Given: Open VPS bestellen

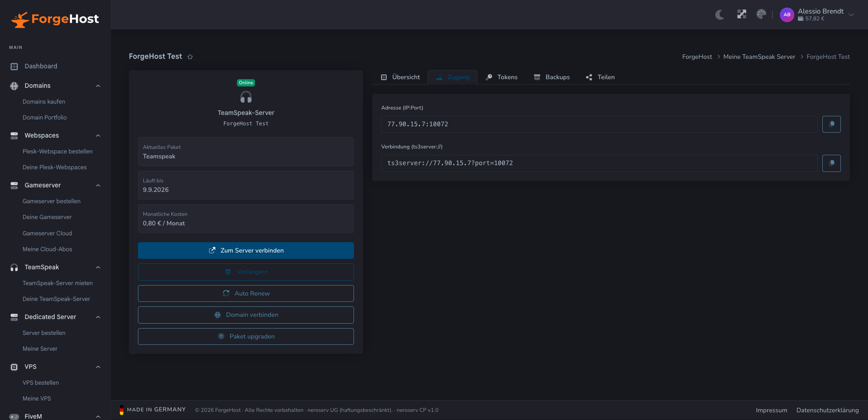Looking at the screenshot, I should click(41, 383).
